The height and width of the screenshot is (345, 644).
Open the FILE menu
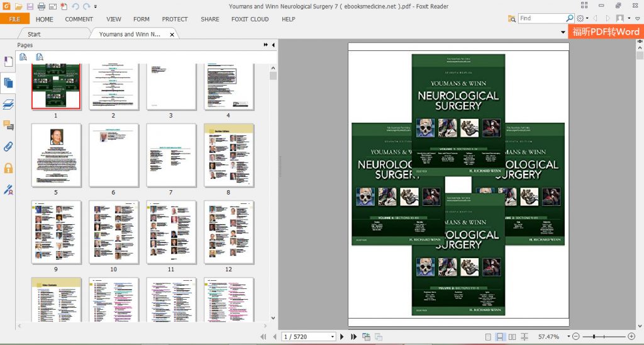pyautogui.click(x=15, y=19)
